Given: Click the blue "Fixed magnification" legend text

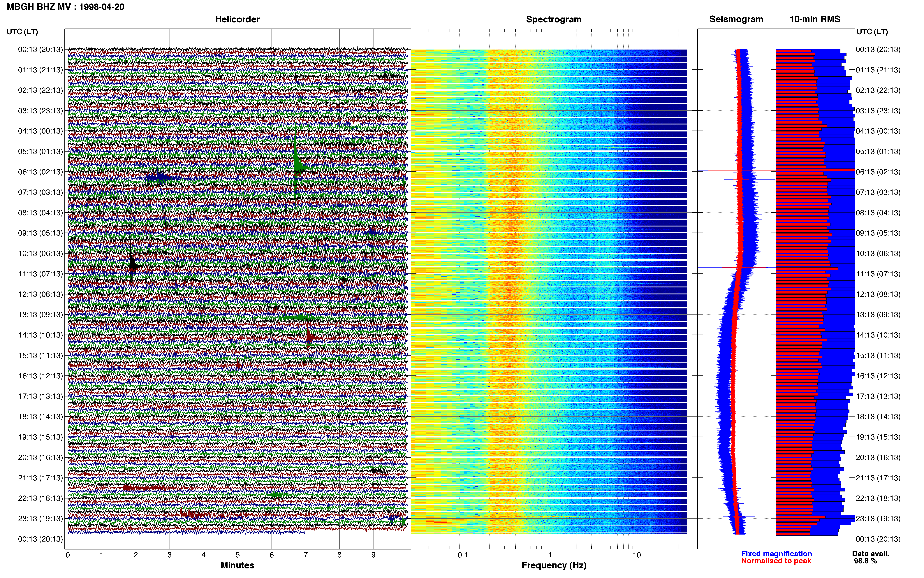Looking at the screenshot, I should [x=776, y=554].
